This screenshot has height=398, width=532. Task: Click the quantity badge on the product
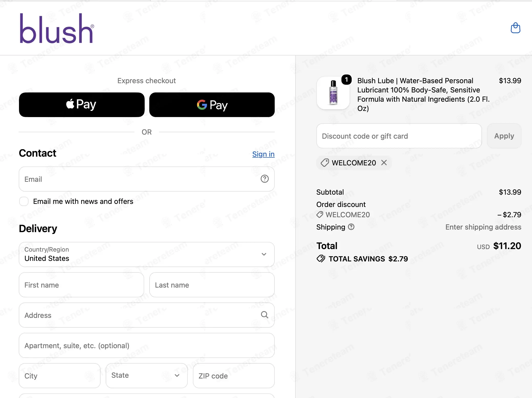[x=346, y=80]
